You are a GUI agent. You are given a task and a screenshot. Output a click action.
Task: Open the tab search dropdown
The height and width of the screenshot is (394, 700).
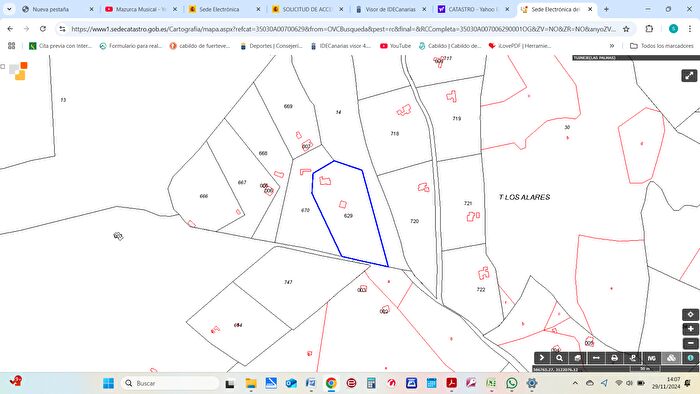(x=9, y=9)
